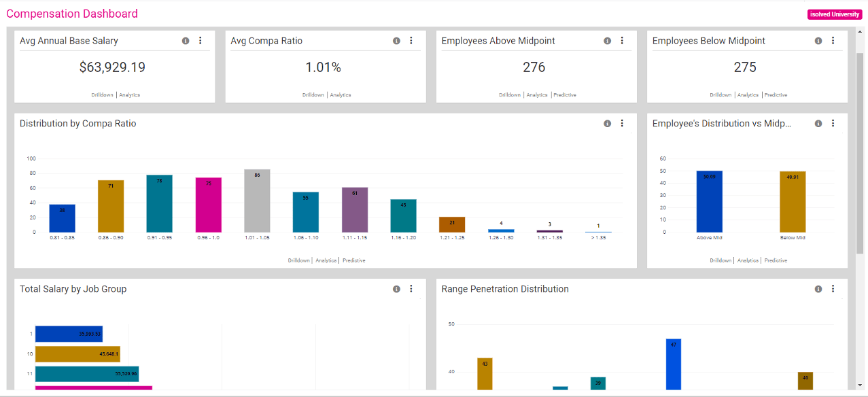Viewport: 868px width, 397px height.
Task: Open Analytics under Avg Annual Base Salary
Action: (x=130, y=95)
